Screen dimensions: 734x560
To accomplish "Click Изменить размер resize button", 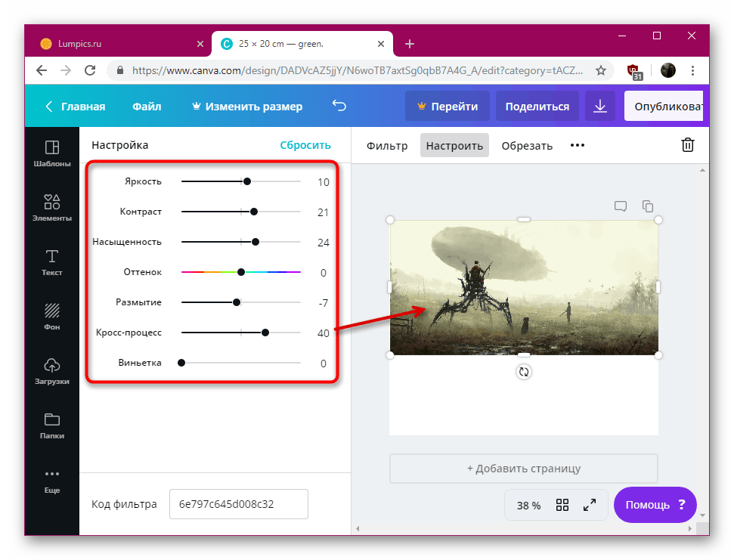I will 247,107.
